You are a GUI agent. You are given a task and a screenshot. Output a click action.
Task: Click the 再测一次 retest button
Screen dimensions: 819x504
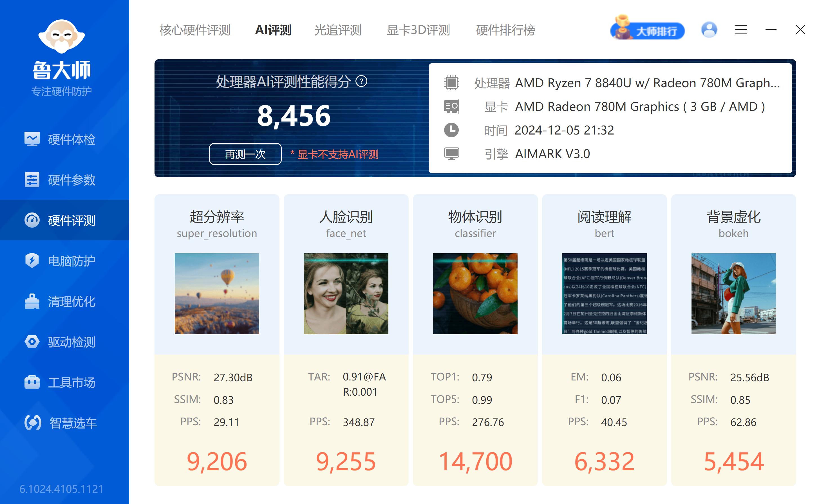point(245,154)
